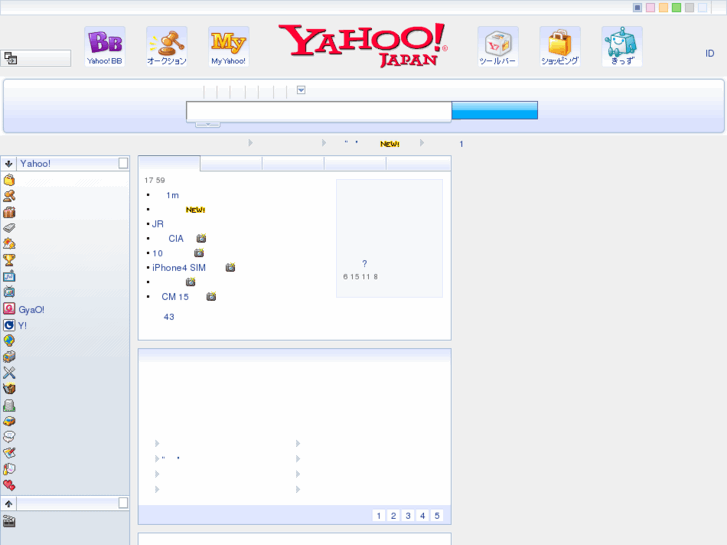This screenshot has width=727, height=545.
Task: Open the dropdown arrow above the search box
Action: 301,90
